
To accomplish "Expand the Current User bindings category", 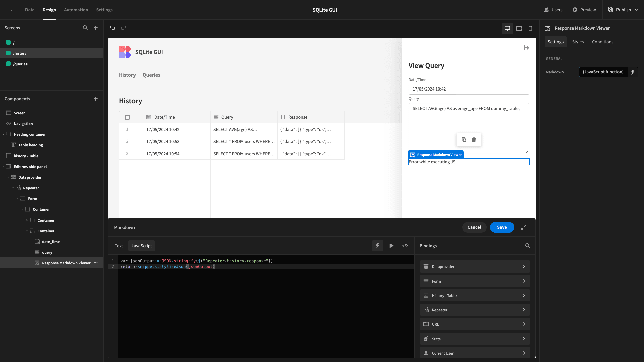I will [x=475, y=353].
